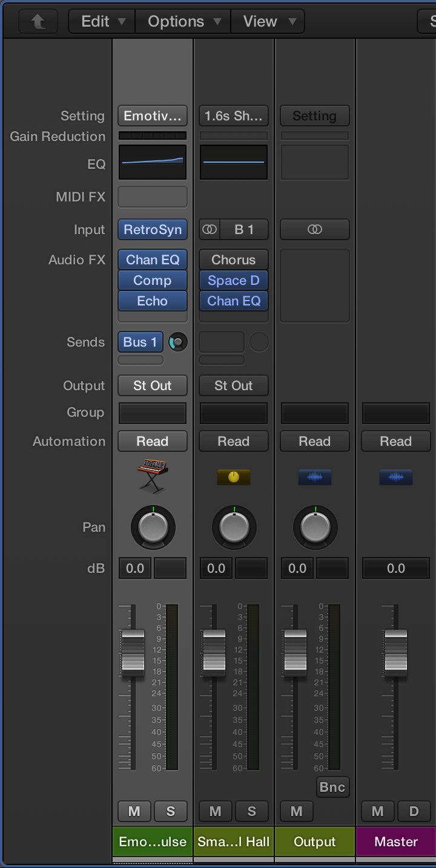Image resolution: width=436 pixels, height=868 pixels.
Task: Adjust the Bus 1 send level knob
Action: (177, 342)
